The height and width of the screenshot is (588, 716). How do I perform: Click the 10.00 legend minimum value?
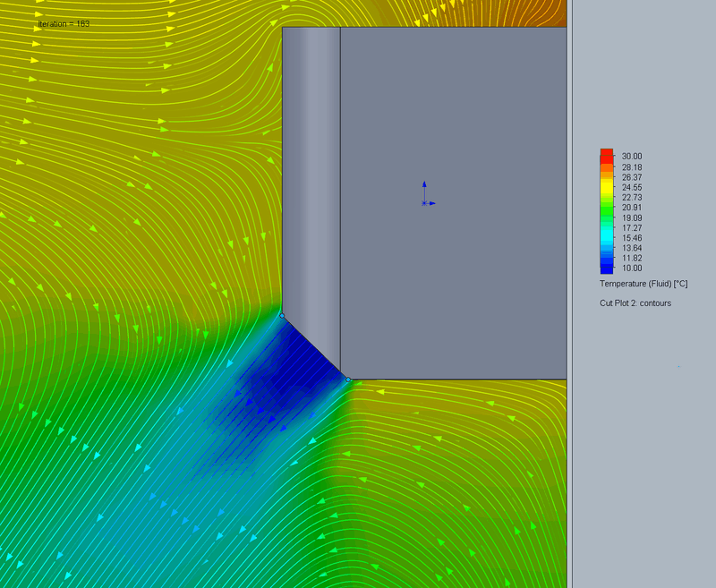(632, 268)
